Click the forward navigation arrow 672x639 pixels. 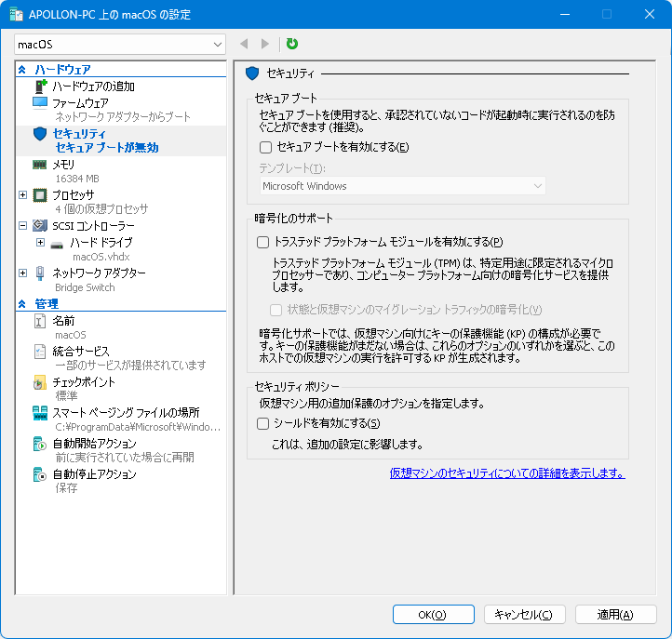pyautogui.click(x=265, y=44)
